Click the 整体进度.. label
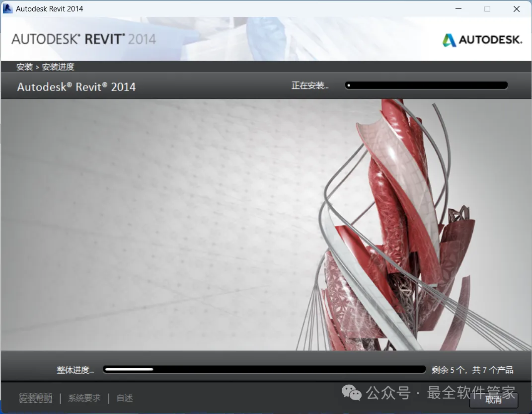The image size is (532, 414). click(x=76, y=370)
